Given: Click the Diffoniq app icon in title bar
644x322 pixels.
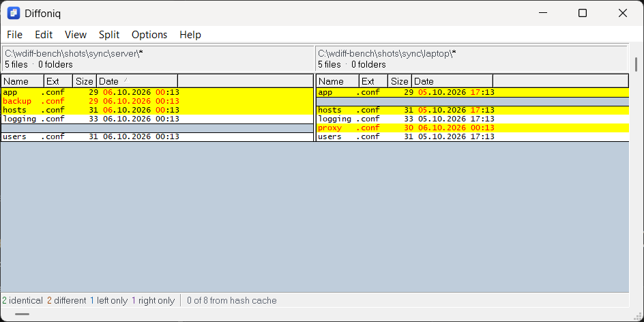Looking at the screenshot, I should click(x=14, y=13).
